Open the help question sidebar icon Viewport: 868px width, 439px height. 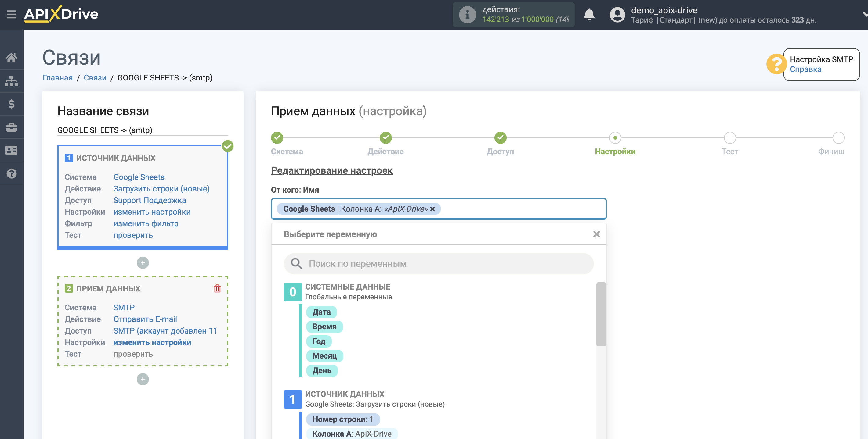(12, 174)
